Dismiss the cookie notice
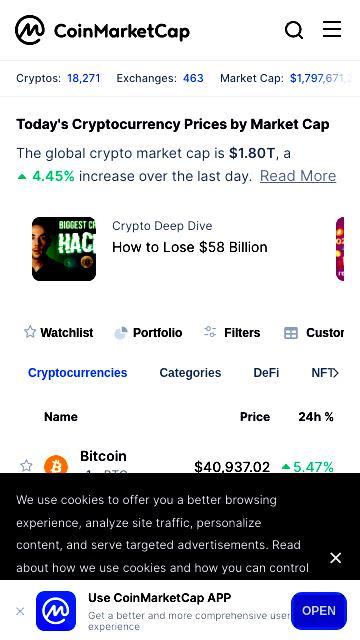The image size is (360, 640). [336, 558]
